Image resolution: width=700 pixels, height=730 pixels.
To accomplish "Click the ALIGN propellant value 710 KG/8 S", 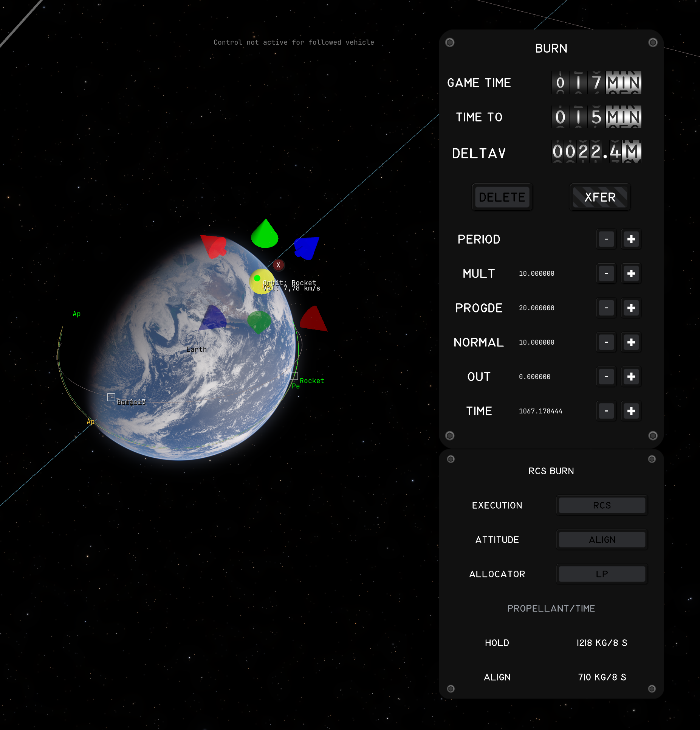I will (602, 677).
